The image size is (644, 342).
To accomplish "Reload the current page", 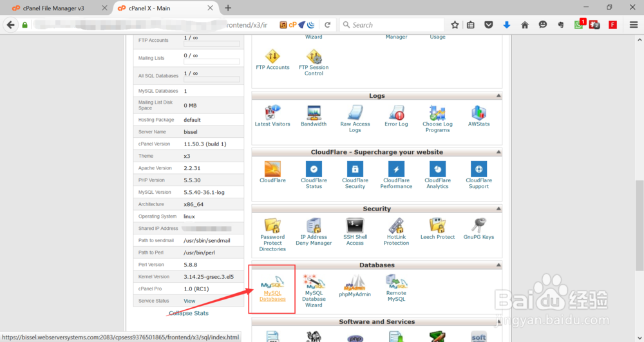I will (327, 24).
